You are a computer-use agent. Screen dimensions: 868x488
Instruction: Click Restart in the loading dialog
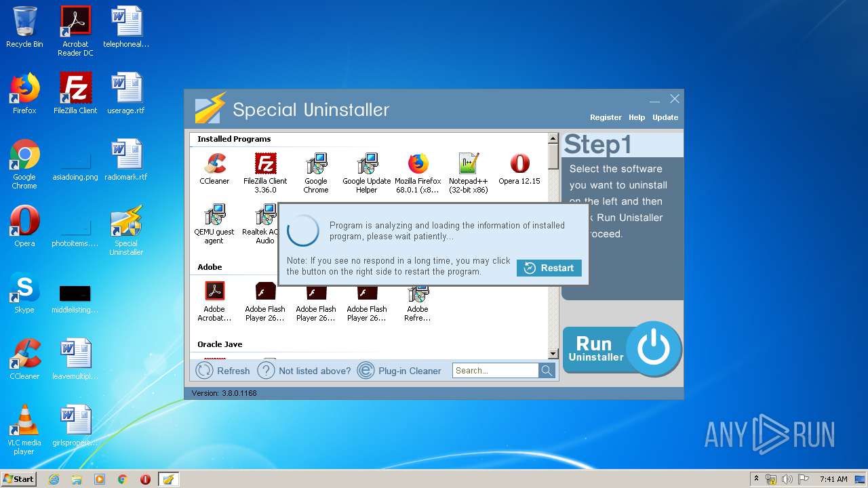click(x=549, y=268)
